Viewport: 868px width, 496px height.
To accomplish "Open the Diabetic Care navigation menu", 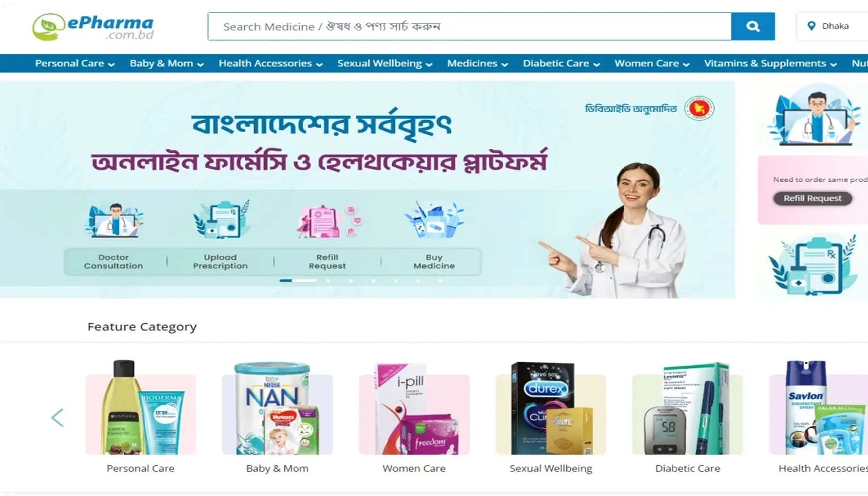I will (561, 63).
